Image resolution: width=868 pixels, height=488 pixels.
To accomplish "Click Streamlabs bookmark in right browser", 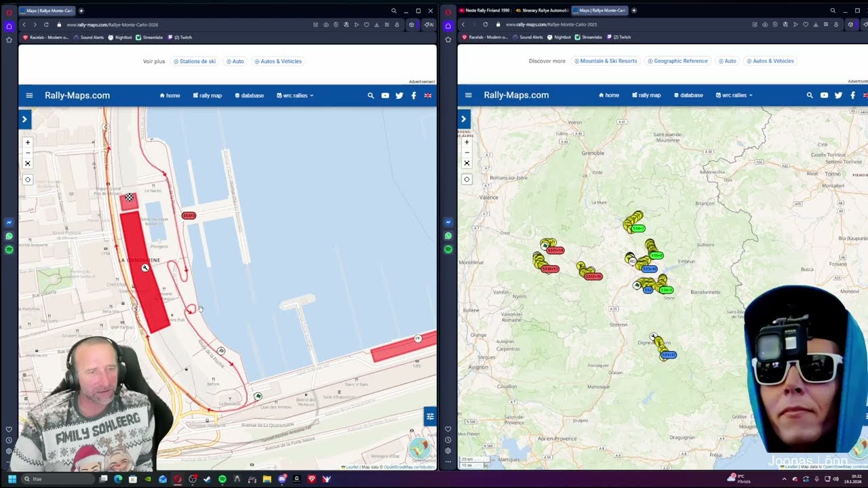I will point(588,37).
